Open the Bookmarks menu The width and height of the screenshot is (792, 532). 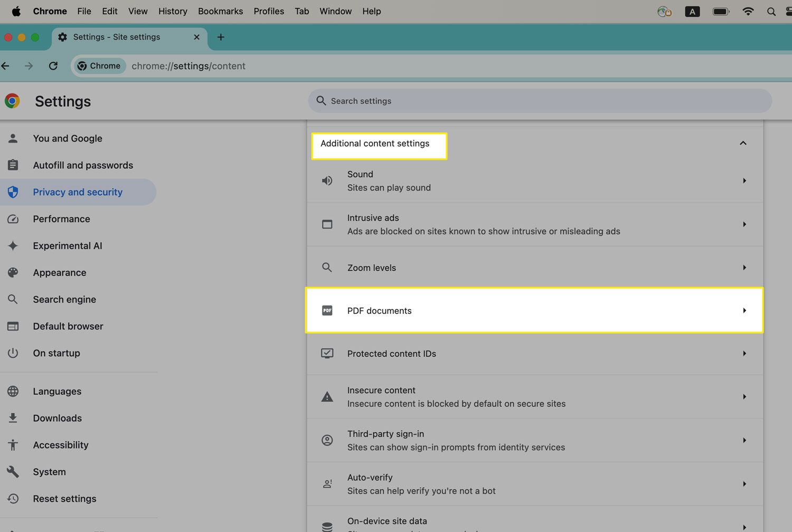[x=220, y=11]
